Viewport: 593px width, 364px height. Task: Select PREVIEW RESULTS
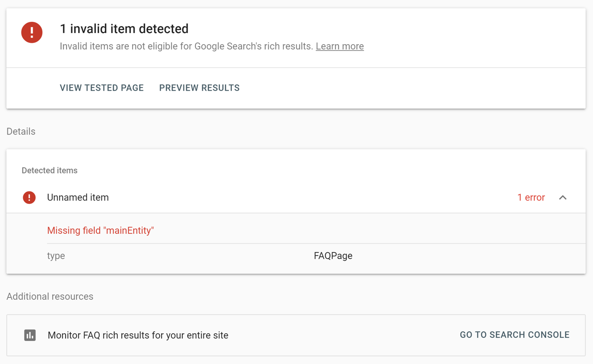pyautogui.click(x=199, y=88)
